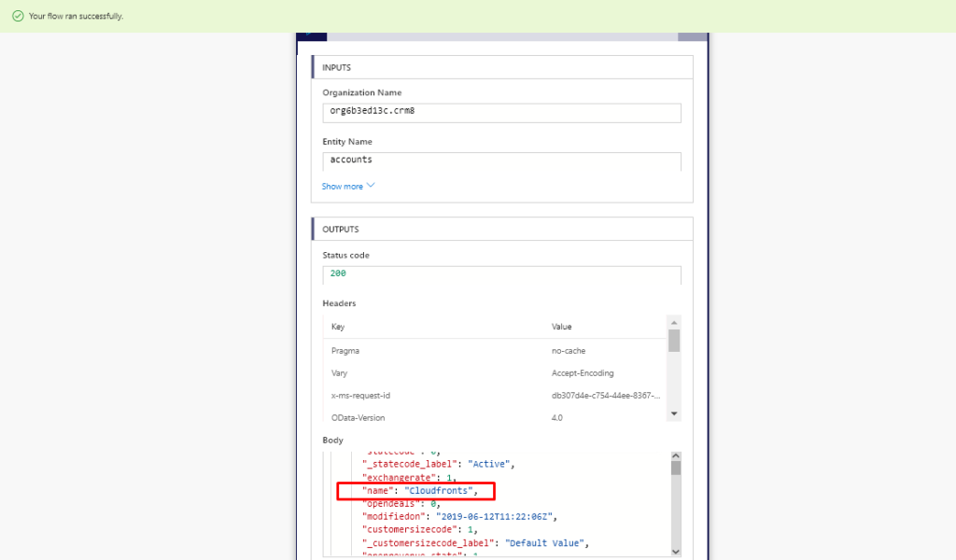Click the Key column header

pos(338,327)
